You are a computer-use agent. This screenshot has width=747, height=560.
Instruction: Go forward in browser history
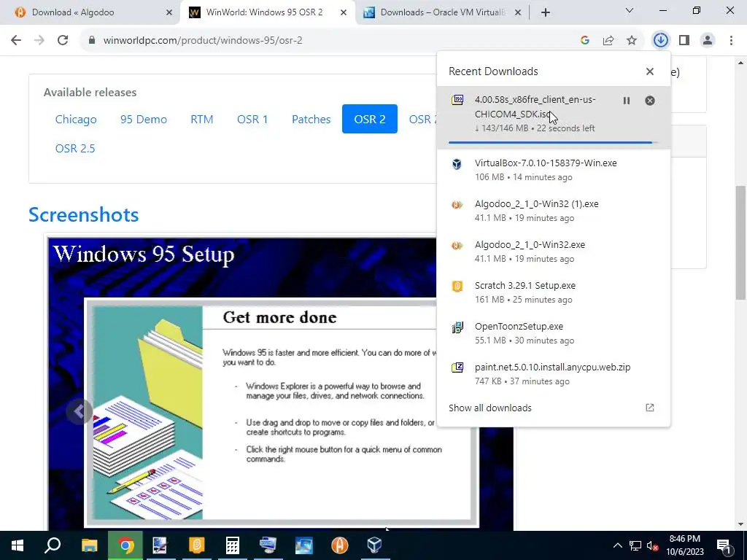[x=39, y=41]
